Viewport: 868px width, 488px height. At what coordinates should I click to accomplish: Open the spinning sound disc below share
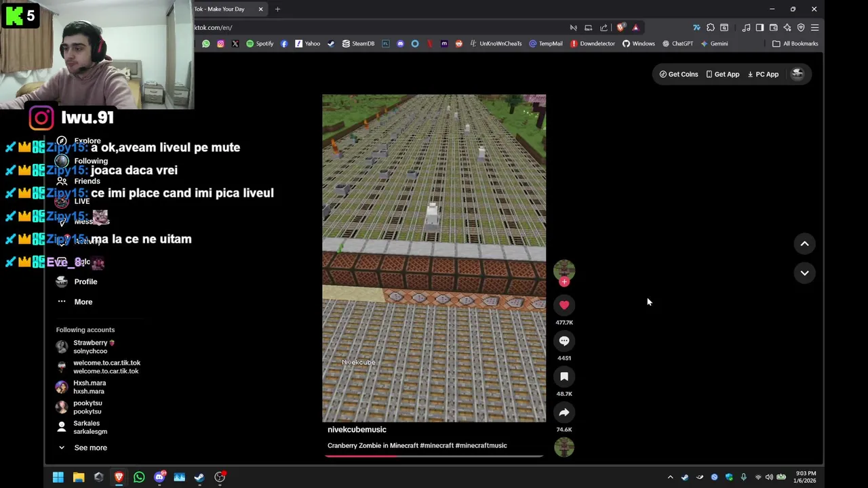click(564, 447)
